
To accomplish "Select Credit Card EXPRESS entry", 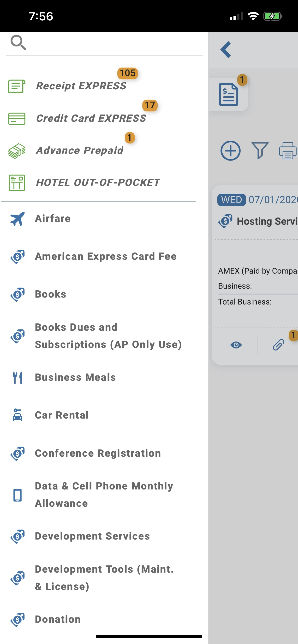I will point(91,118).
